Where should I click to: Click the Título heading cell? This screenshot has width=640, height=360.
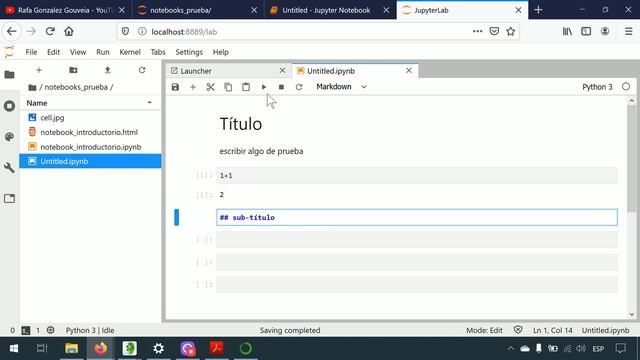pos(241,124)
